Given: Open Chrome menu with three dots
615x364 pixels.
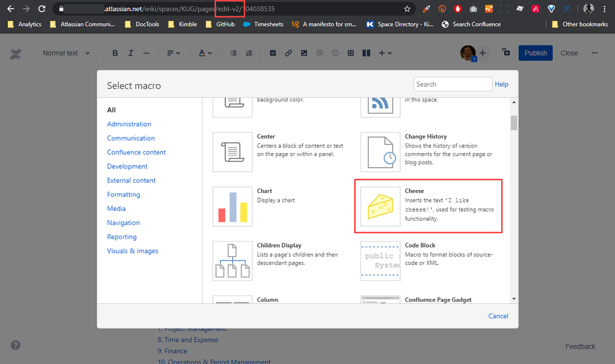Looking at the screenshot, I should [x=605, y=9].
